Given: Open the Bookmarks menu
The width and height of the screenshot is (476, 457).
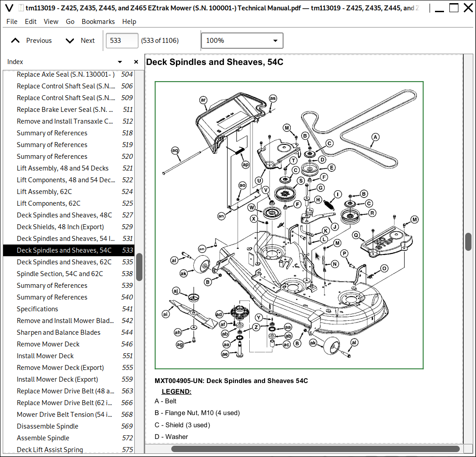Looking at the screenshot, I should (98, 22).
